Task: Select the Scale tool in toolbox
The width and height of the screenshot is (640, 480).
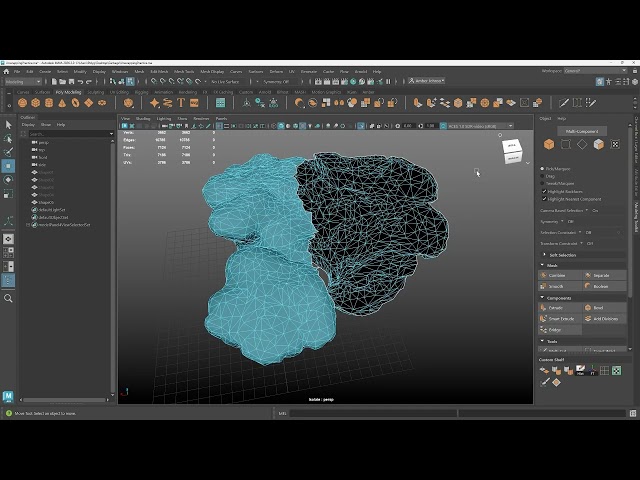Action: (8, 194)
